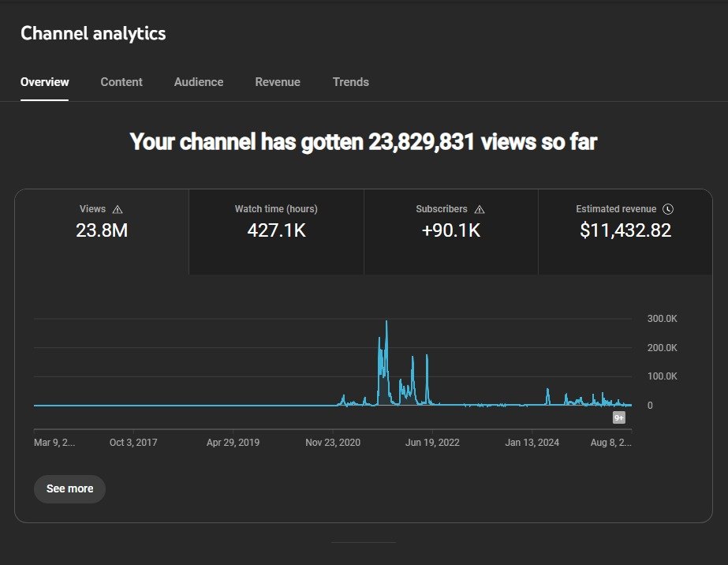Click the tallest peak on the views chart
728x565 pixels.
386,323
